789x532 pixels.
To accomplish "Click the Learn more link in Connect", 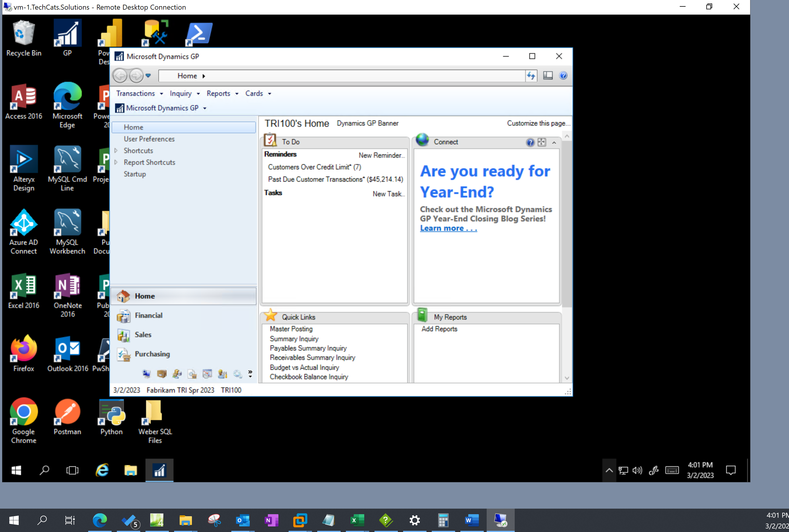I will (448, 228).
